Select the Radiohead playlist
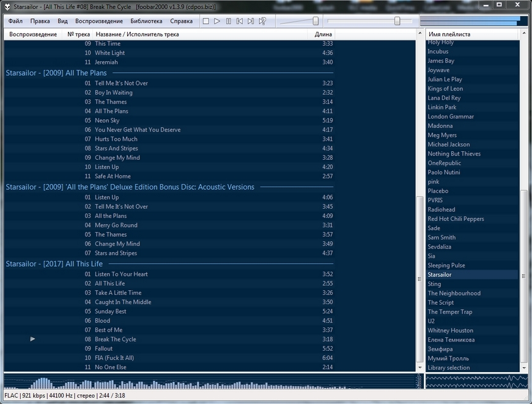Viewport: 532px width, 404px height. (x=472, y=209)
